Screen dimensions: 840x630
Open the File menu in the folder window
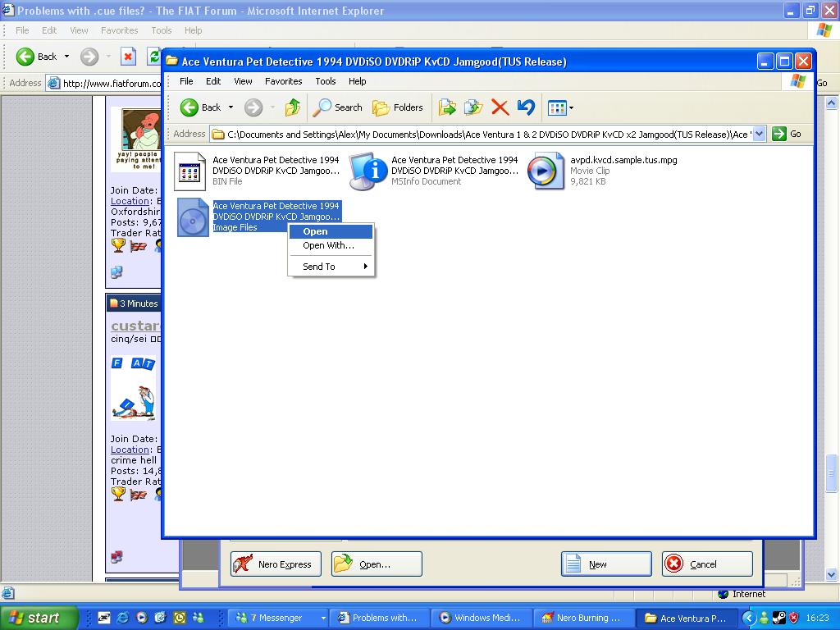186,81
